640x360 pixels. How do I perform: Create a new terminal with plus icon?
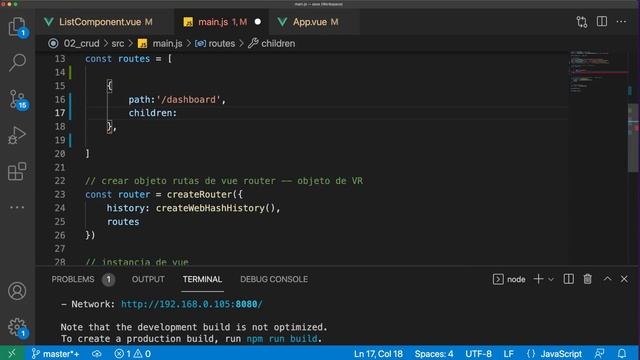coord(538,279)
